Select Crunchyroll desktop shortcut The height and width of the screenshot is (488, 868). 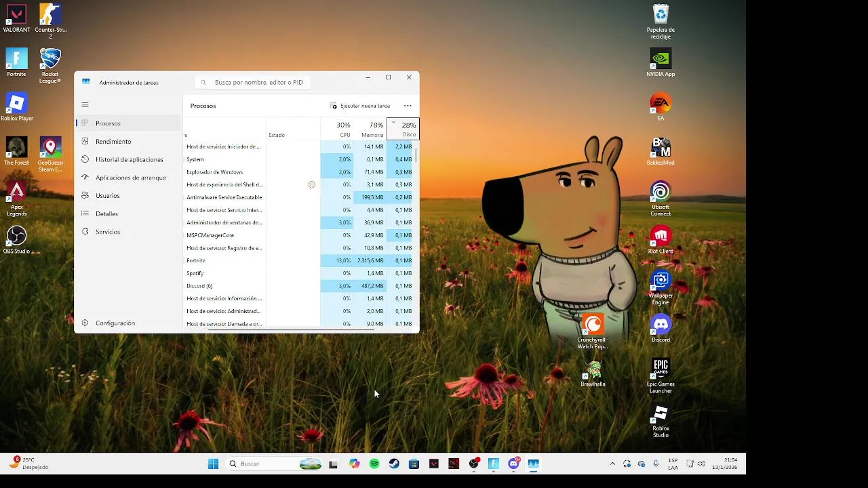[x=593, y=331]
